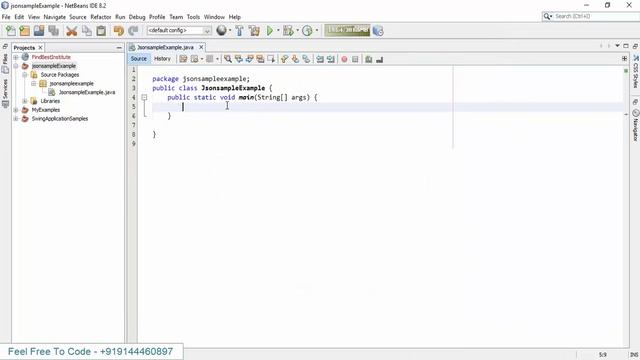Switch to Source view
640x360 pixels.
pyautogui.click(x=138, y=59)
